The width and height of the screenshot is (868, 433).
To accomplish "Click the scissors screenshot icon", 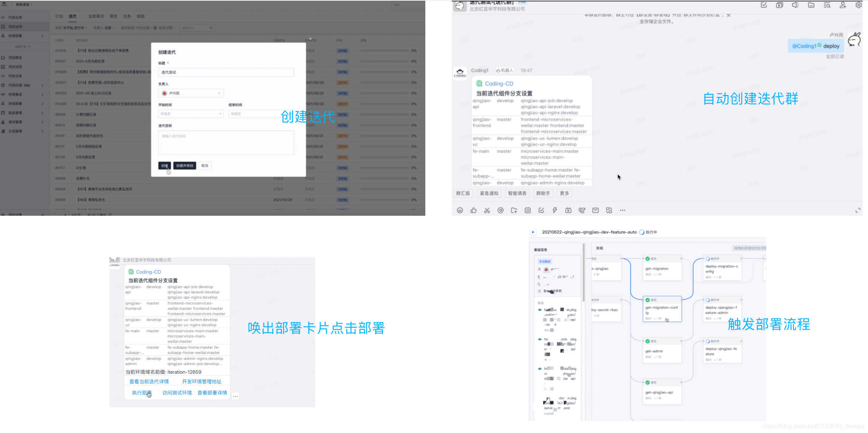I will 487,210.
